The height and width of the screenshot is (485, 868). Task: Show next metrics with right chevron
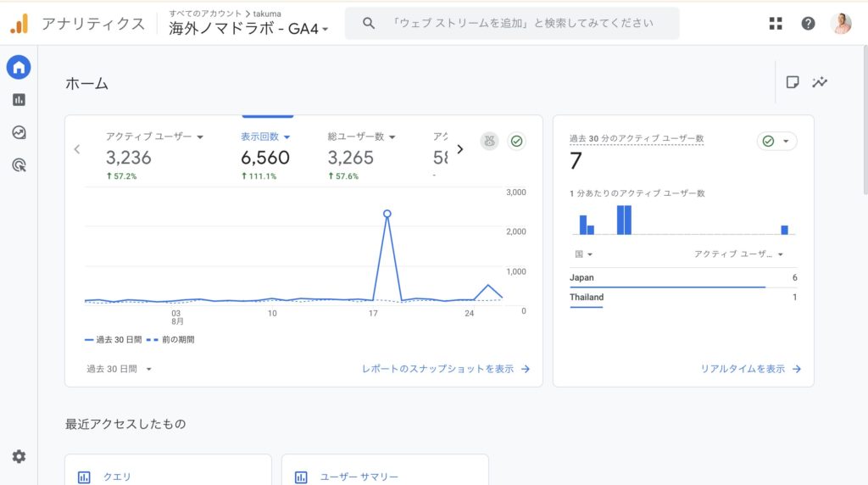[x=460, y=149]
